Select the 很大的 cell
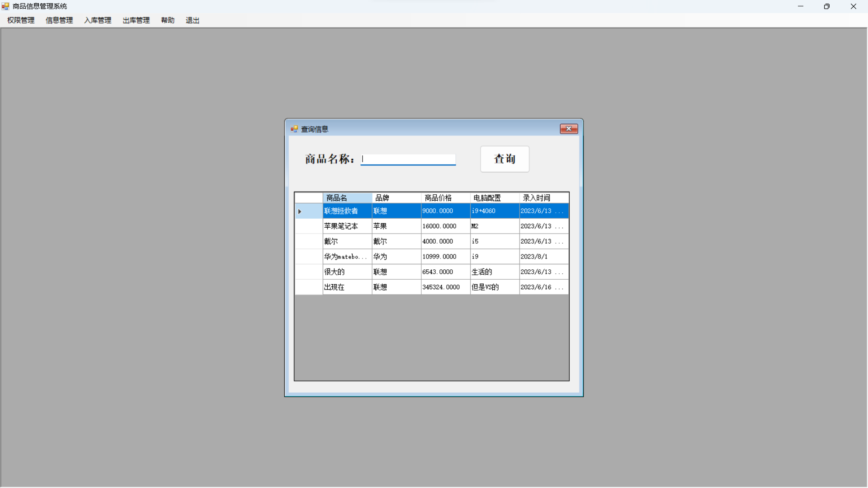 click(347, 272)
